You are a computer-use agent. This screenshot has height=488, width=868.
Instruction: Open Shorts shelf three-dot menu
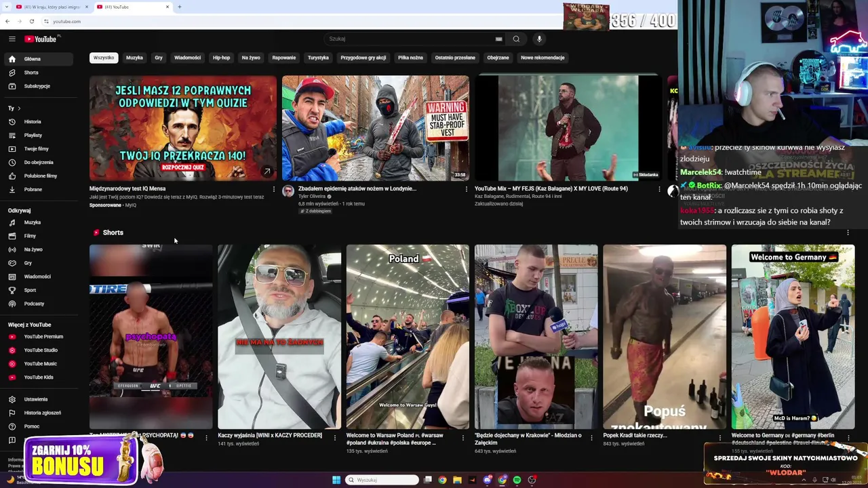848,232
